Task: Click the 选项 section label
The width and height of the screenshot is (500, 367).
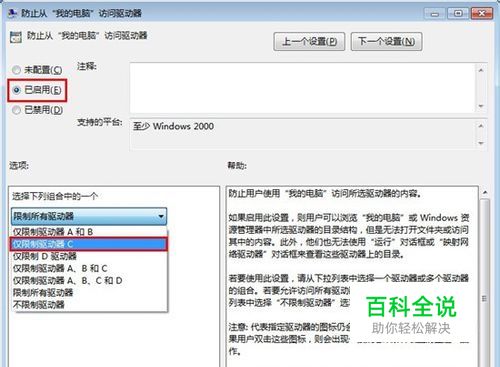Action: coord(19,165)
